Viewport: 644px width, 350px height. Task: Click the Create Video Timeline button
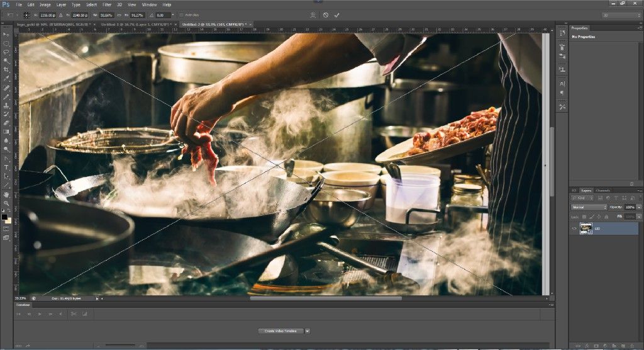coord(280,330)
